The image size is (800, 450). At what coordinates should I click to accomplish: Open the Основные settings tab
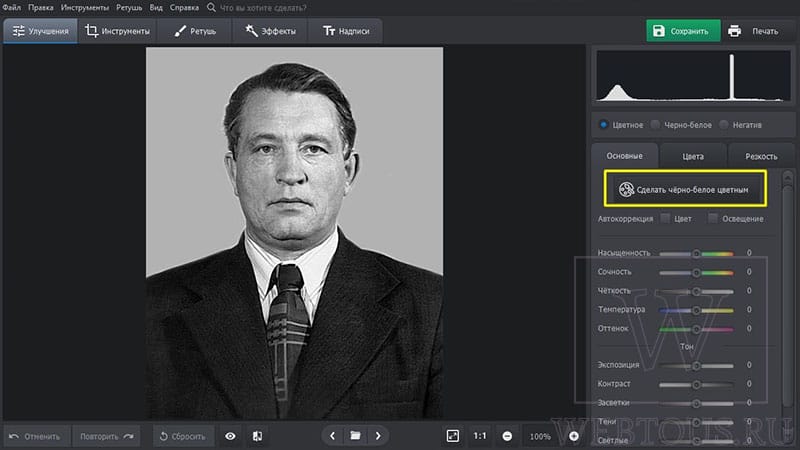624,156
